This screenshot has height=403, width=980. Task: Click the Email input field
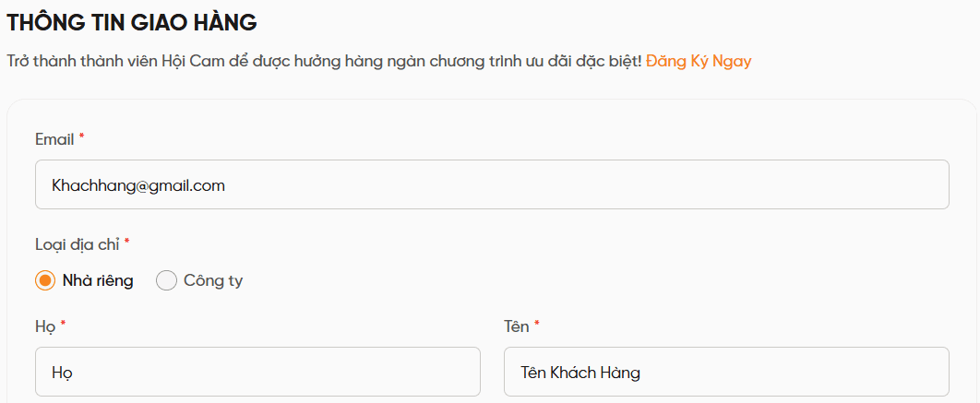(x=491, y=184)
